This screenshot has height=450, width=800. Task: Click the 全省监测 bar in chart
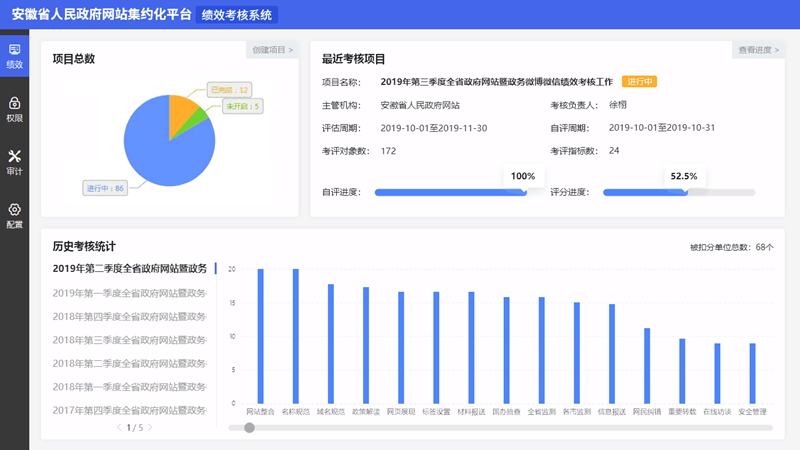pos(542,351)
